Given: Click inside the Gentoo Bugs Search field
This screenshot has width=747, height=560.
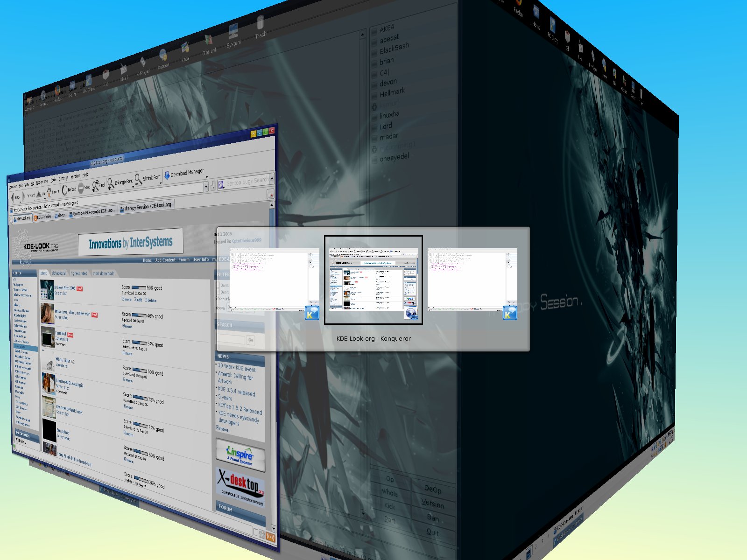Looking at the screenshot, I should (247, 181).
